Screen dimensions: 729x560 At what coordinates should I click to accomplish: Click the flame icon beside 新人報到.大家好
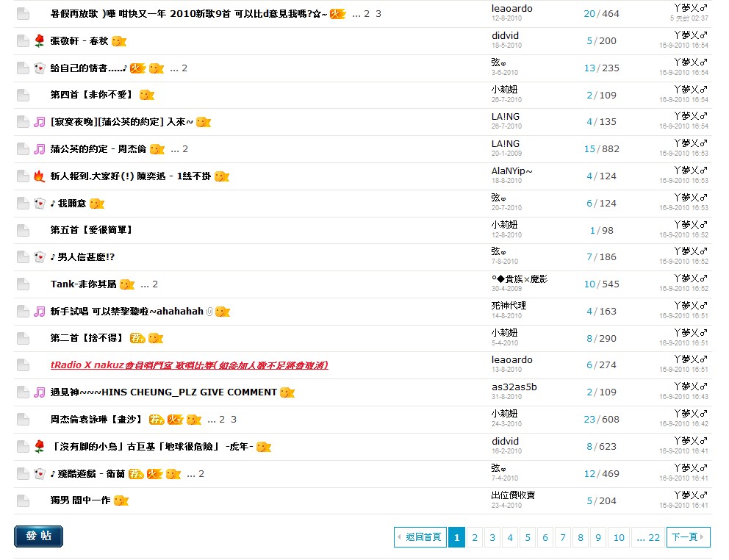point(40,176)
